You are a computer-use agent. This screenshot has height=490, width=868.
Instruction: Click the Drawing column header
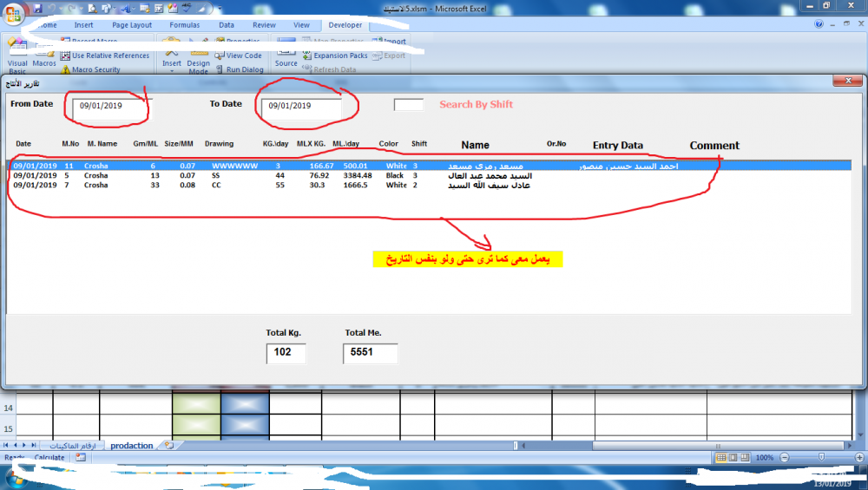point(220,144)
